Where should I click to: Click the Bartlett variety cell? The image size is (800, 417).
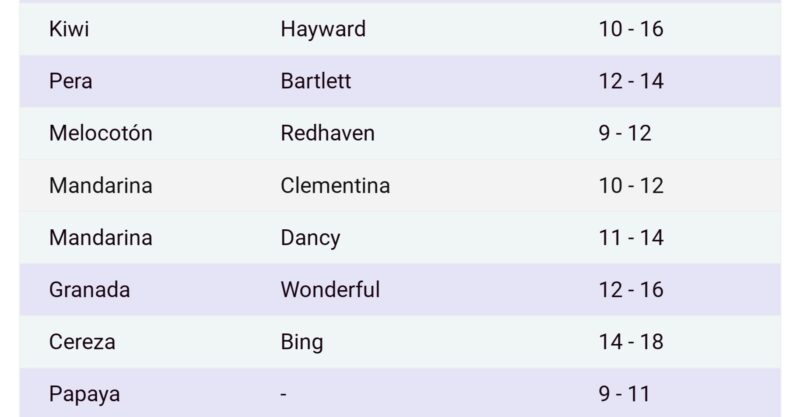tap(316, 82)
